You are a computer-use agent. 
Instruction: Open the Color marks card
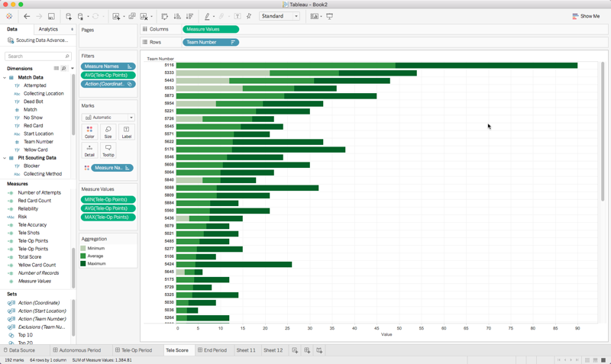point(89,132)
